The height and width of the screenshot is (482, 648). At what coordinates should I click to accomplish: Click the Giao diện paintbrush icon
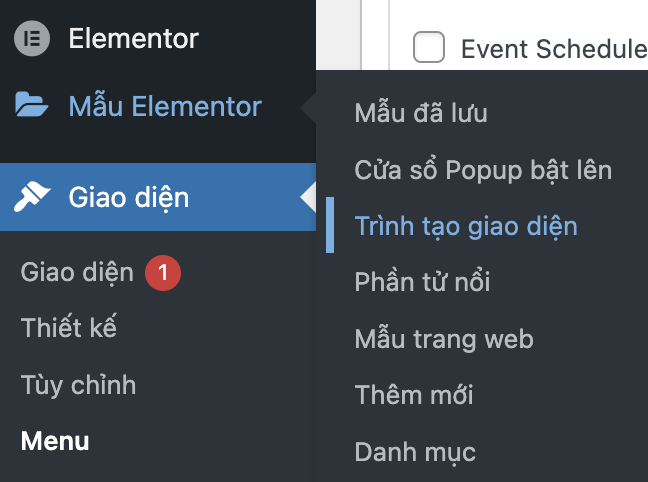(x=31, y=197)
